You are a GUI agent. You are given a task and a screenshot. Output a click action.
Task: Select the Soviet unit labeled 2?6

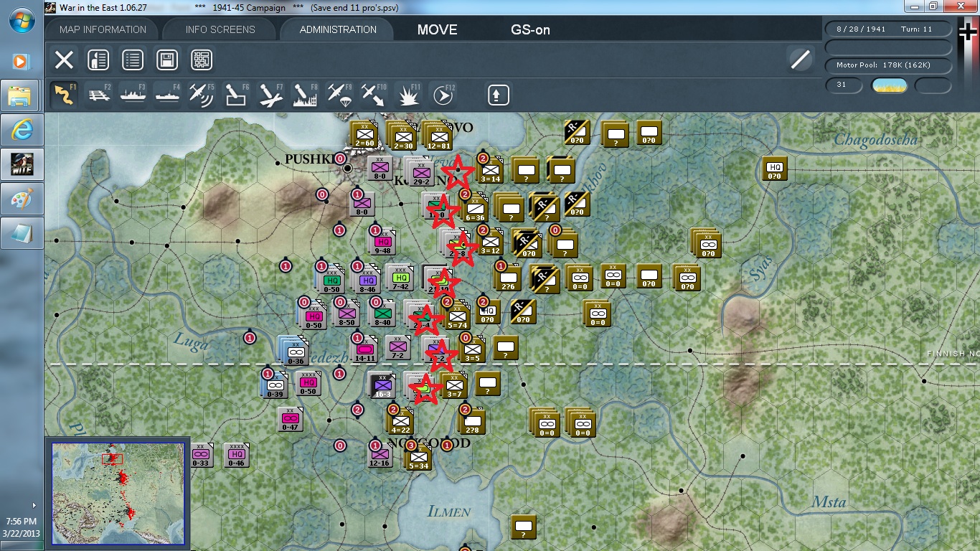[509, 277]
